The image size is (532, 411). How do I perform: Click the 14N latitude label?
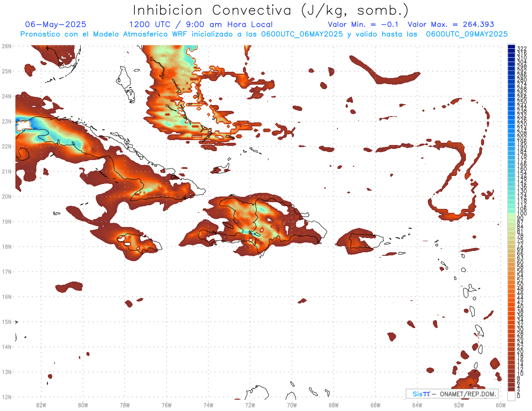point(7,347)
